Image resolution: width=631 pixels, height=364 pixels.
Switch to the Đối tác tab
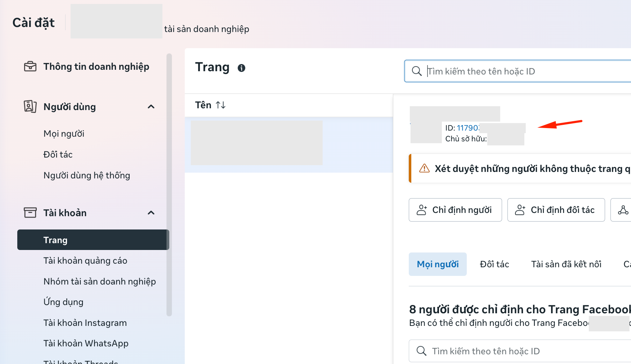(x=494, y=264)
